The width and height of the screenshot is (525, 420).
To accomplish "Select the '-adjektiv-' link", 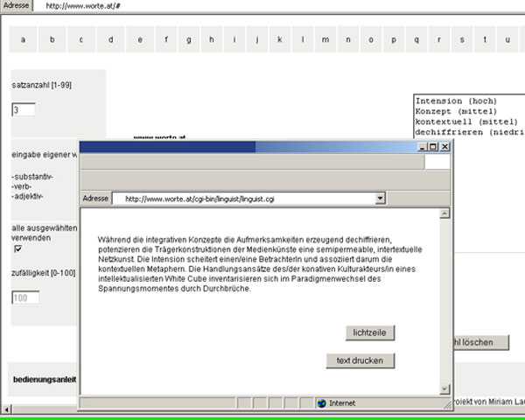I will (28, 196).
